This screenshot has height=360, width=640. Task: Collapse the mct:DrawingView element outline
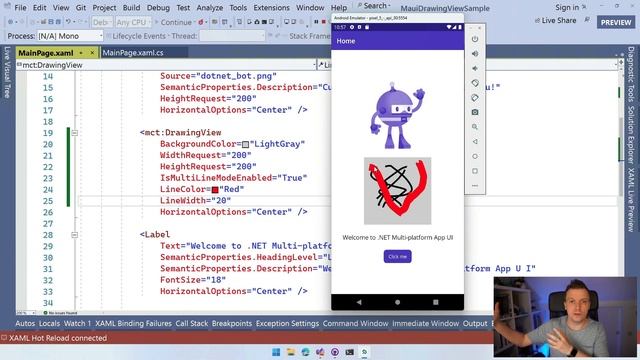74,133
